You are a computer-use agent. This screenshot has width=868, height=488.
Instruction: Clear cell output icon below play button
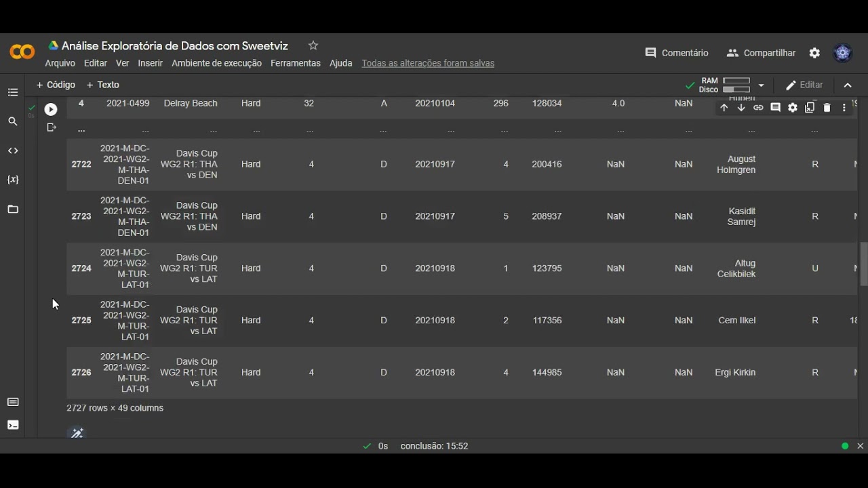coord(52,127)
